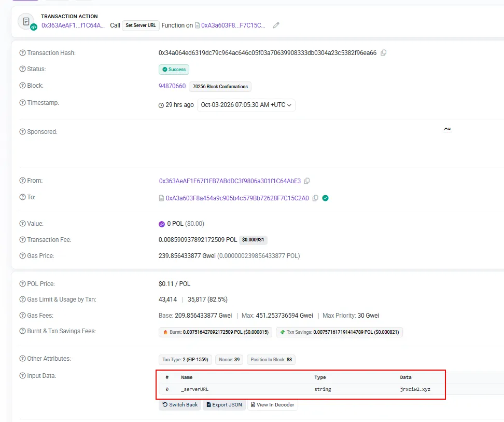Click the help icon next to Burnt & Txn Savings Fees

point(22,331)
